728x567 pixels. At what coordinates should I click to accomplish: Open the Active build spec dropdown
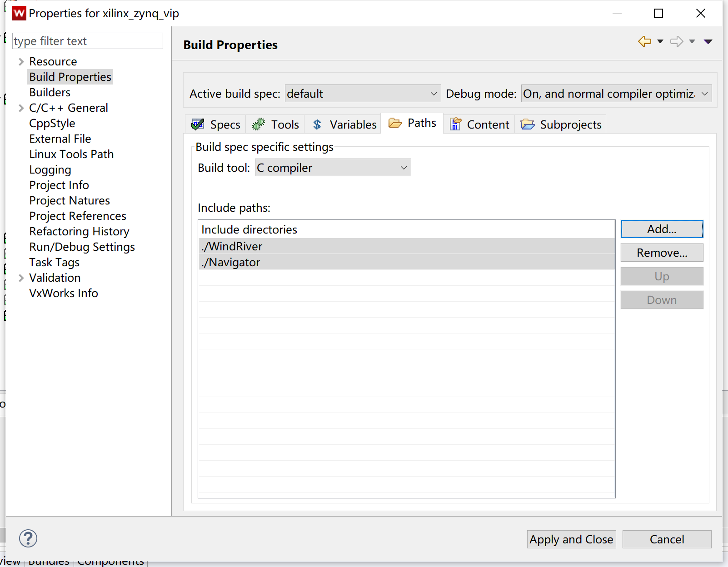click(x=363, y=94)
